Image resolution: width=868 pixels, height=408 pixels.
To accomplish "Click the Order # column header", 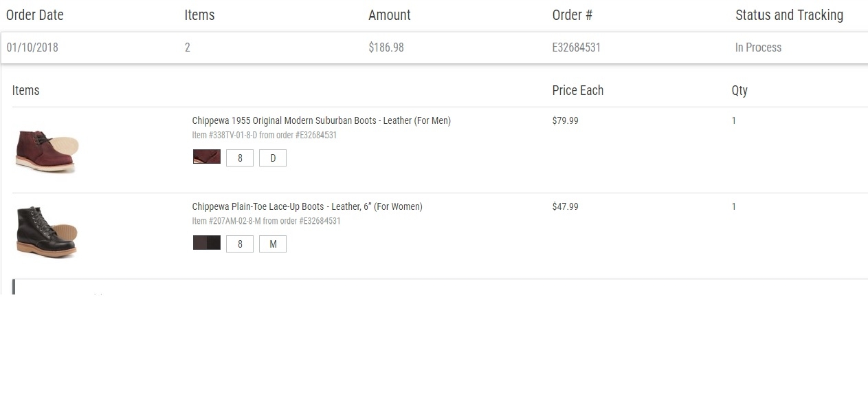I will [x=572, y=15].
